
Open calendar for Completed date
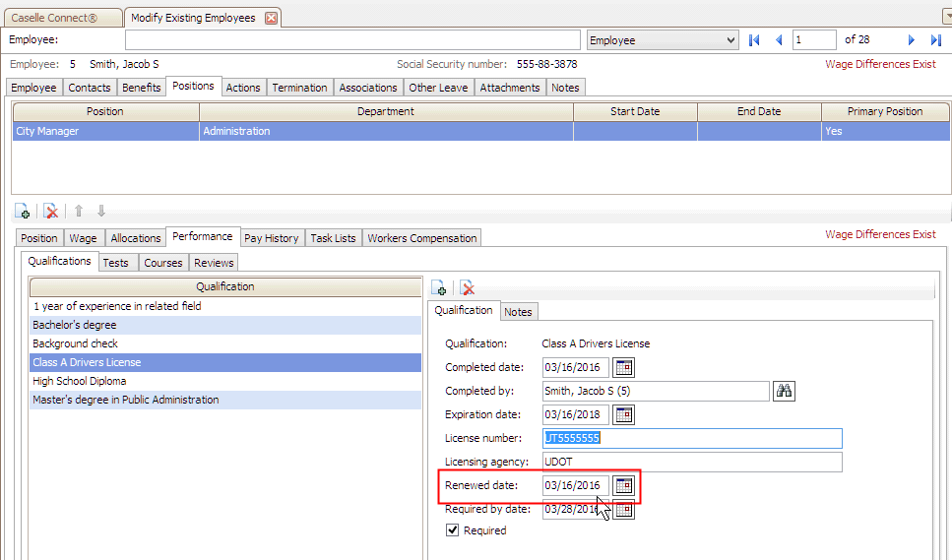click(623, 367)
